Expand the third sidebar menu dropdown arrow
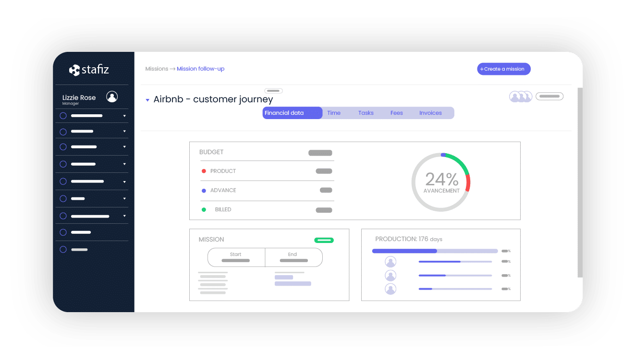This screenshot has width=634, height=364. (124, 147)
